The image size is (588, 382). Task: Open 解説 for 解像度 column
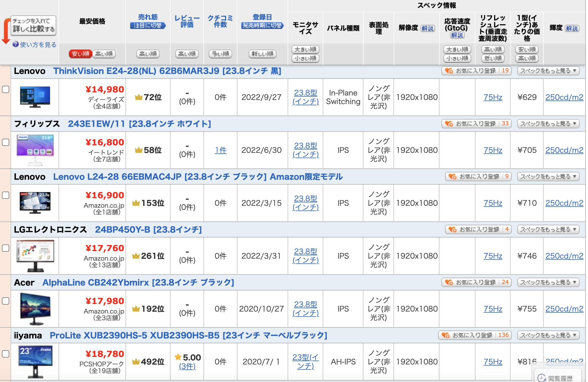point(428,28)
